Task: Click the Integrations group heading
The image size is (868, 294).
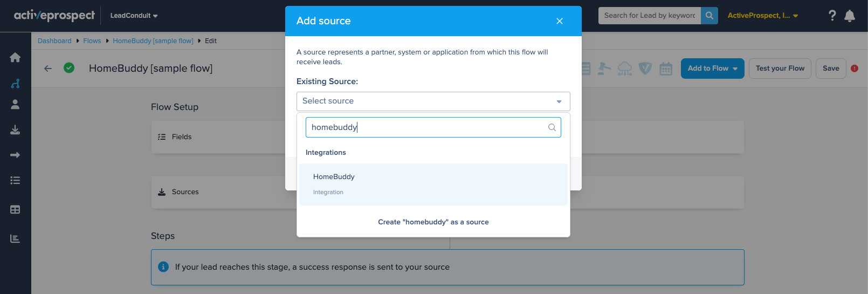Action: point(326,153)
